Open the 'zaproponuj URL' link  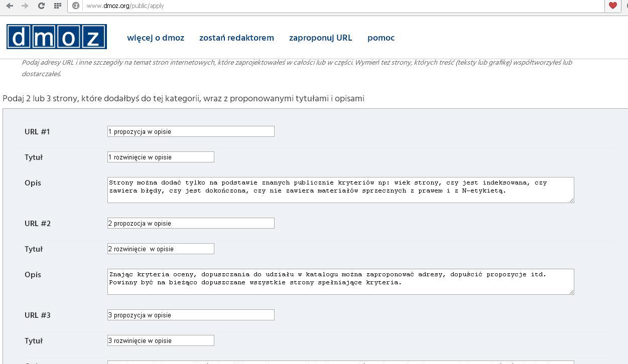click(x=320, y=38)
